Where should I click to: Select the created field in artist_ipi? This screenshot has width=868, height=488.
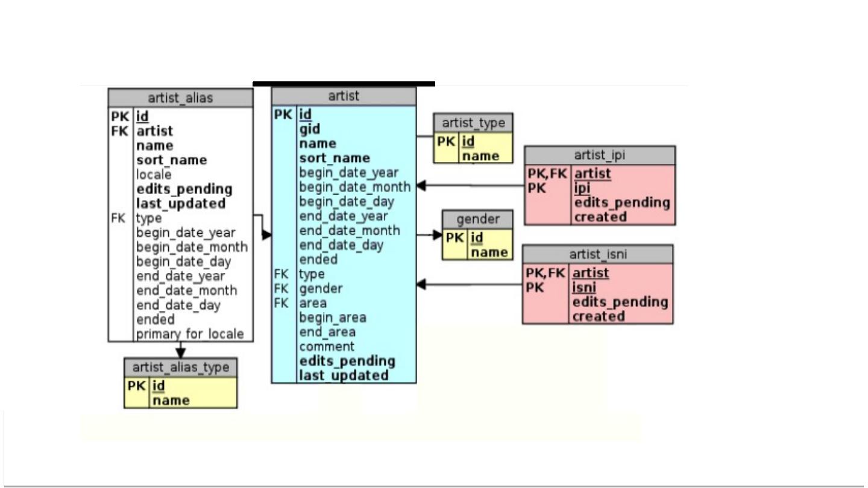click(600, 217)
